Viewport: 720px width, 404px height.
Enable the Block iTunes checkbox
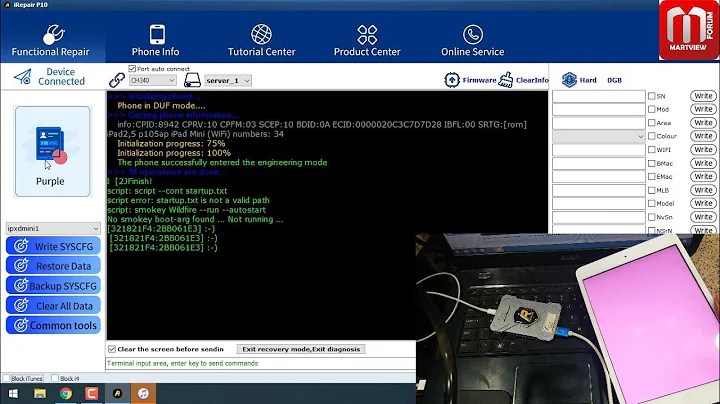(x=6, y=378)
